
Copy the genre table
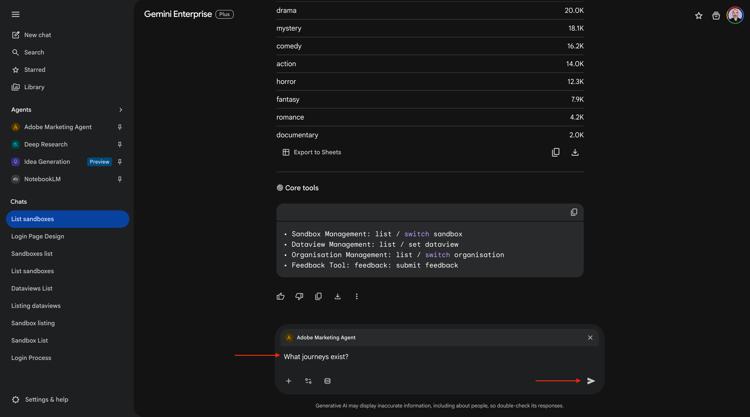coord(556,153)
